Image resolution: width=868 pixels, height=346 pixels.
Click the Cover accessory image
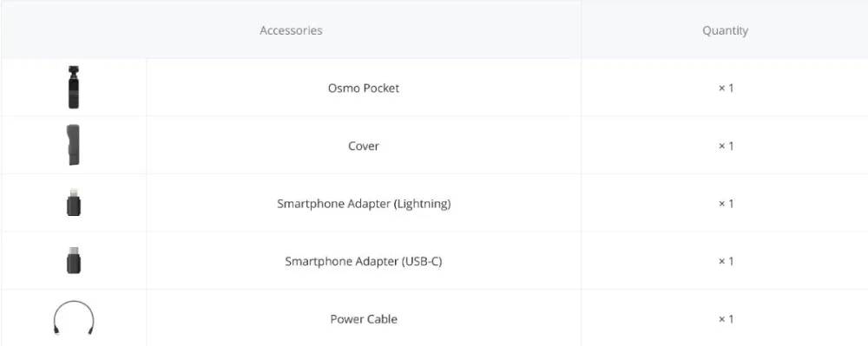pos(73,145)
